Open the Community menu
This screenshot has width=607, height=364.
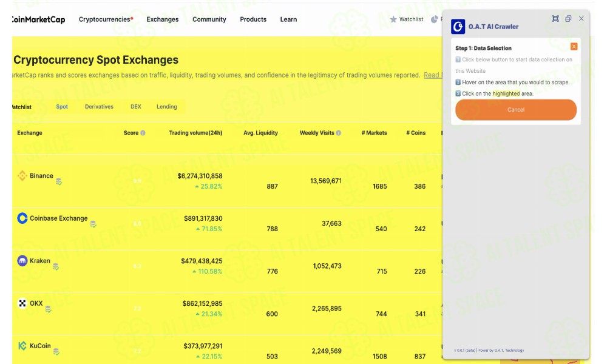(209, 19)
